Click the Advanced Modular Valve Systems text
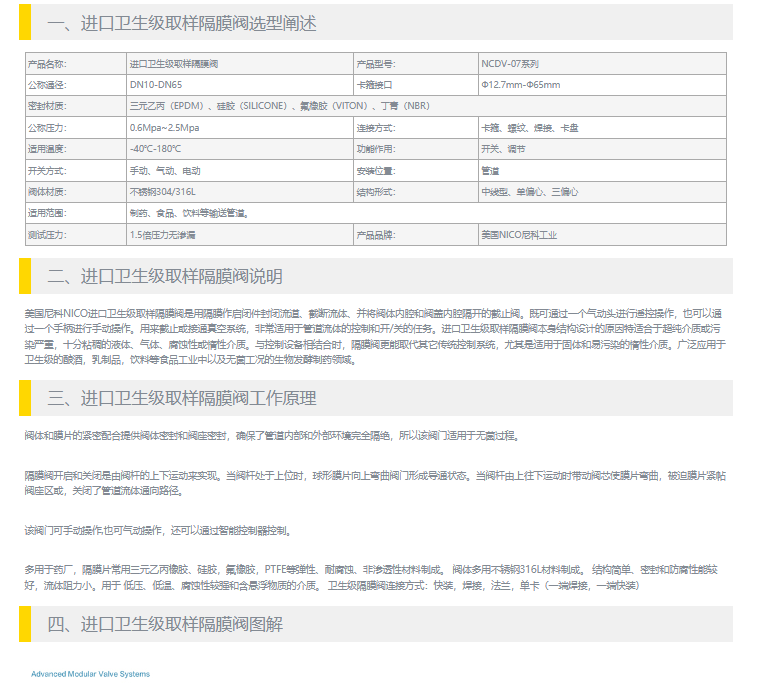 pyautogui.click(x=90, y=674)
